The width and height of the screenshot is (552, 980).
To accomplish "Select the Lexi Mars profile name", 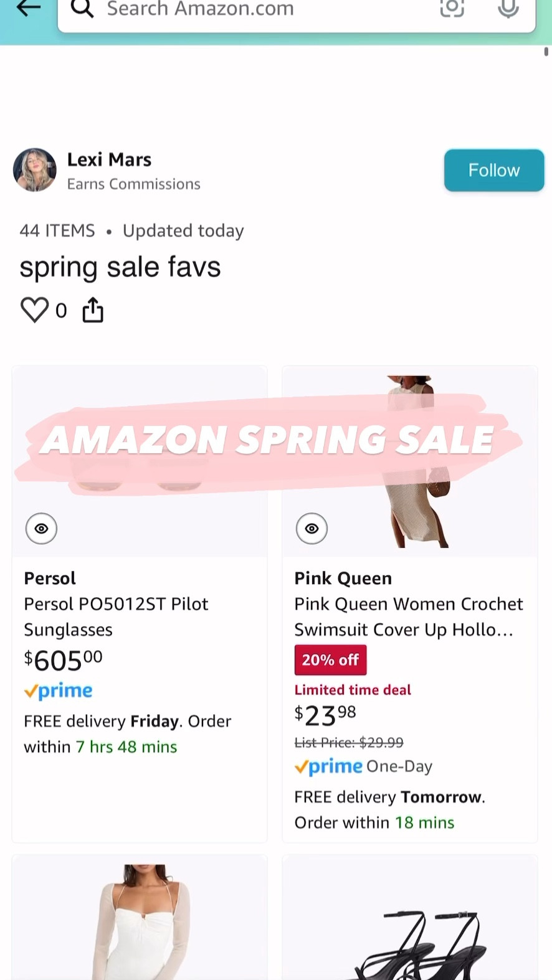I will click(x=109, y=159).
